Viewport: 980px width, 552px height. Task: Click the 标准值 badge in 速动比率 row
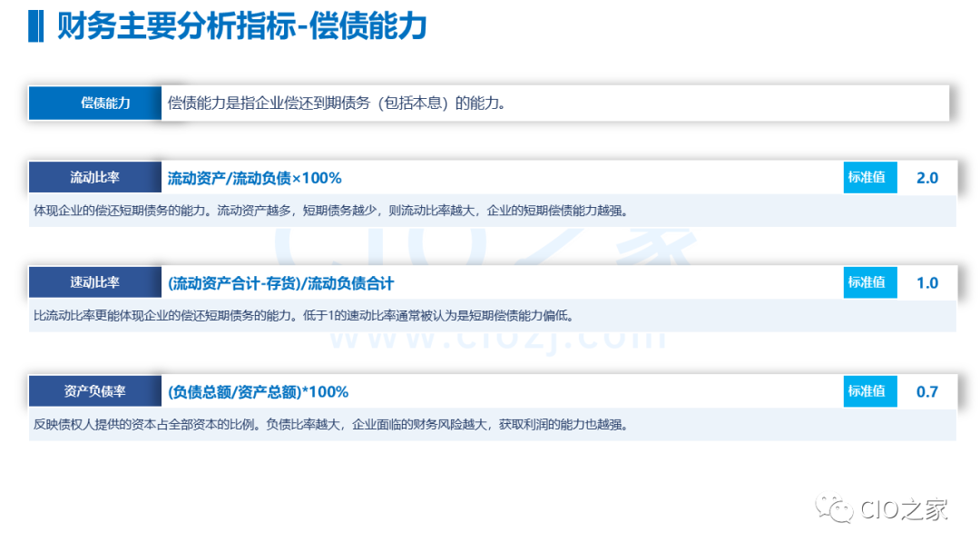pos(867,283)
